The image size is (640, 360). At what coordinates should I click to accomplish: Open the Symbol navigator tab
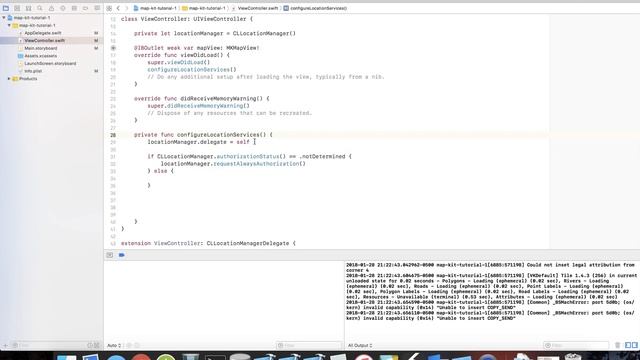click(29, 8)
